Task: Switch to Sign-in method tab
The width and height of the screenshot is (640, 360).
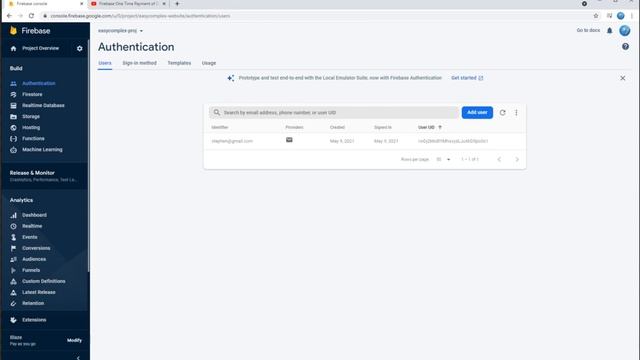Action: [140, 63]
